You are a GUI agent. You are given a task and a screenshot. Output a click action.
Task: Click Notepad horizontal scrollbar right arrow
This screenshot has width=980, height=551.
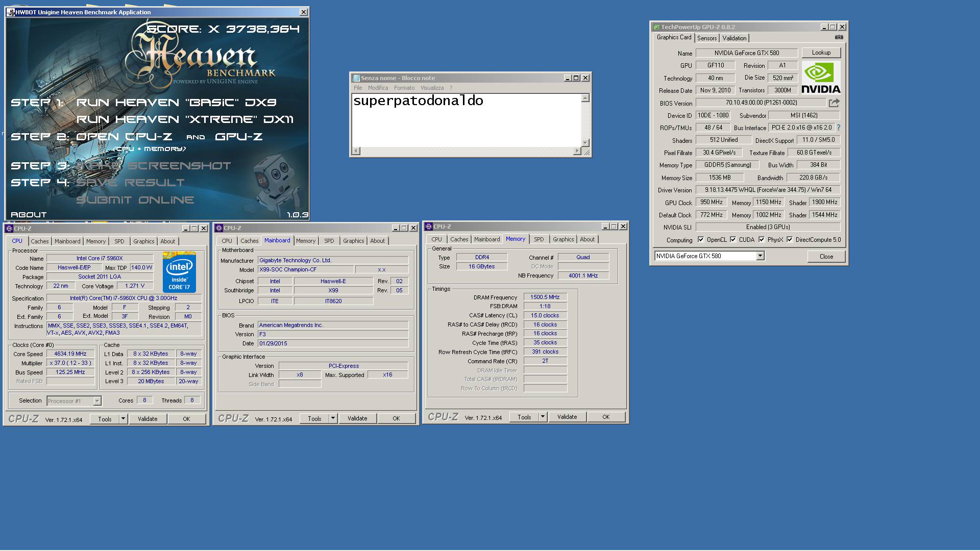click(x=577, y=151)
